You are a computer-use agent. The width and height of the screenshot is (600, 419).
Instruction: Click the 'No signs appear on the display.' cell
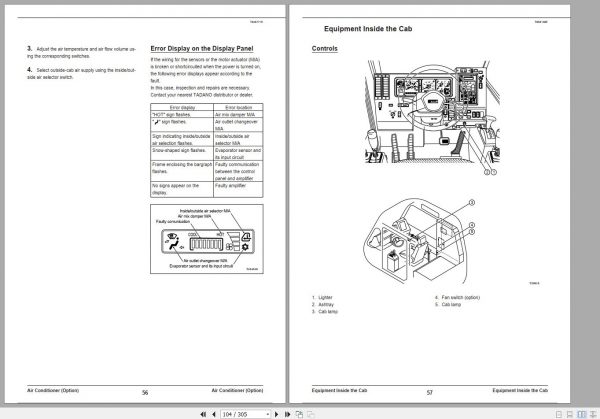[x=182, y=189]
